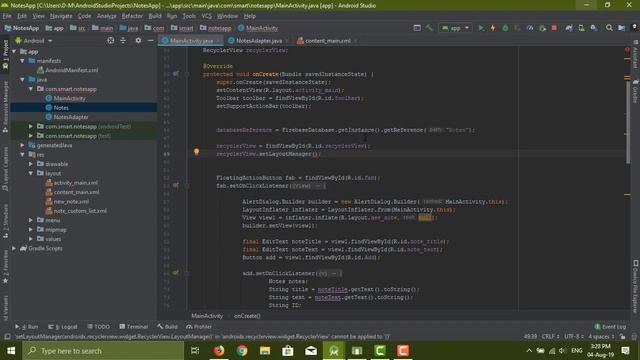The image size is (640, 360).
Task: Toggle the Favorites side tab with star
Action: [x=5, y=268]
